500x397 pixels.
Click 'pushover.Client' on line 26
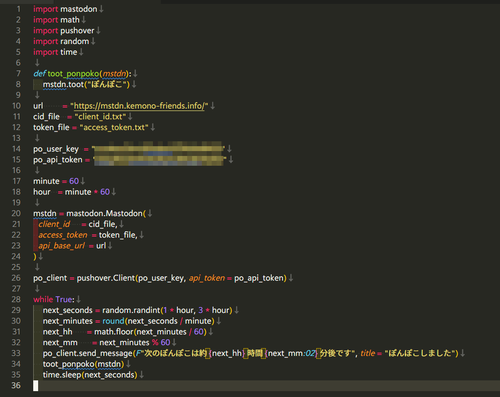(106, 278)
